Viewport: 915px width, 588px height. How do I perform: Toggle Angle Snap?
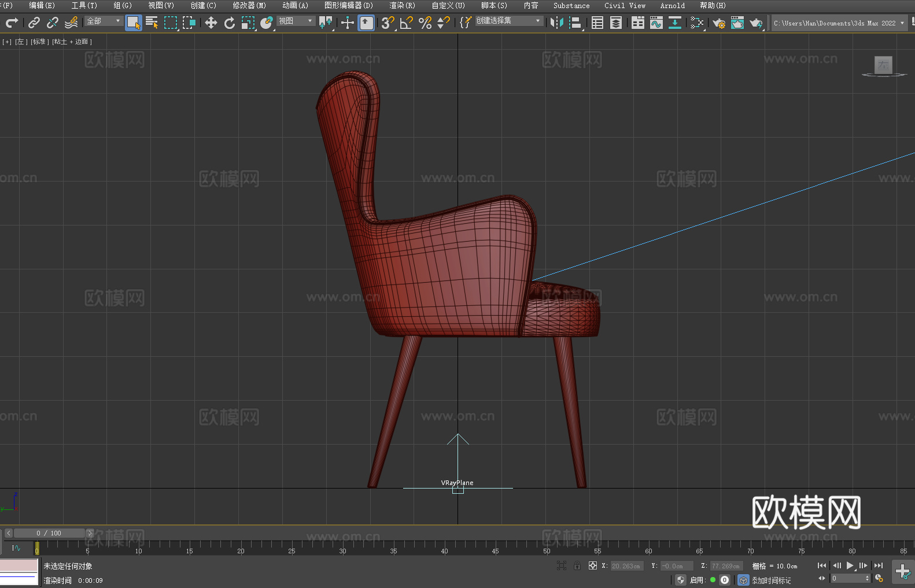(x=407, y=23)
